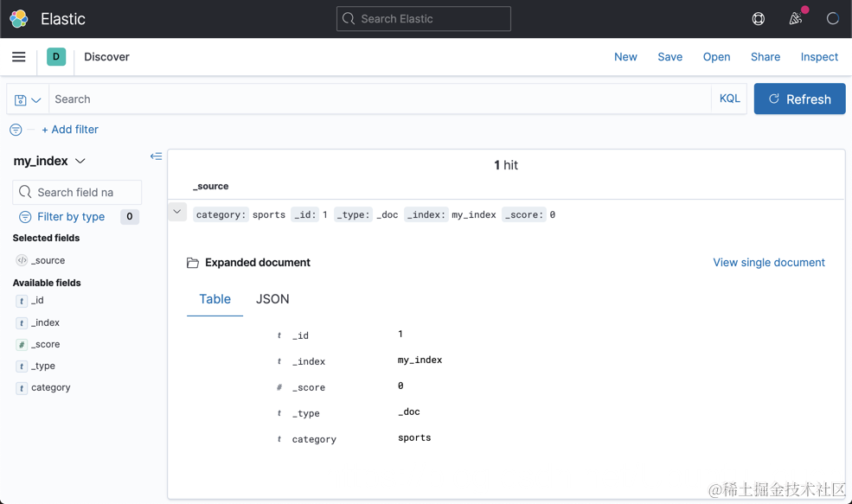The image size is (852, 504).
Task: Switch to the Table tab
Action: click(215, 299)
